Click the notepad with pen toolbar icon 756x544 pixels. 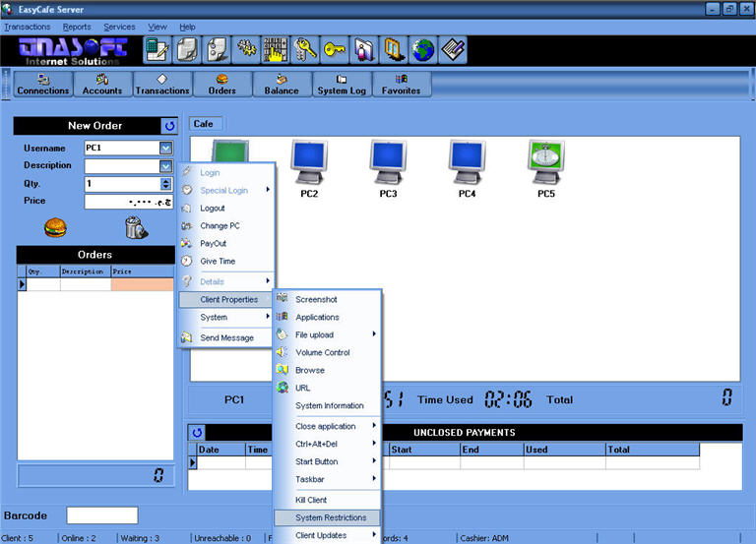tap(452, 49)
